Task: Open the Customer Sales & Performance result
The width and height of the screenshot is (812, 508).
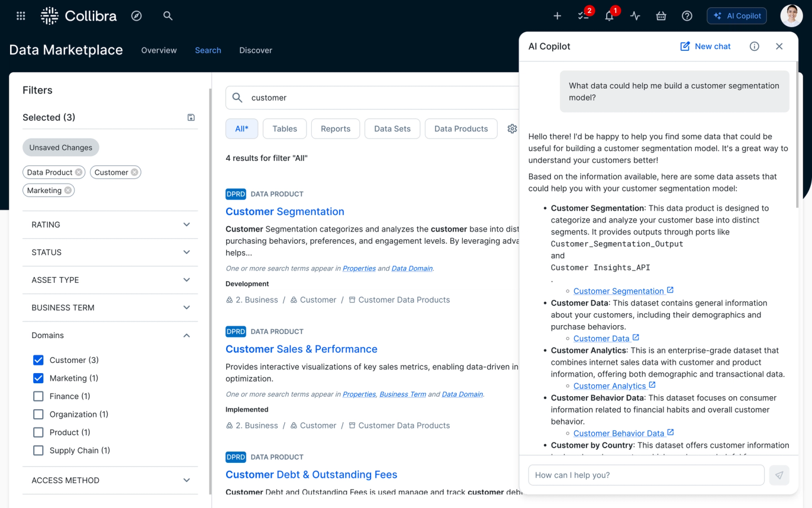Action: 301,349
